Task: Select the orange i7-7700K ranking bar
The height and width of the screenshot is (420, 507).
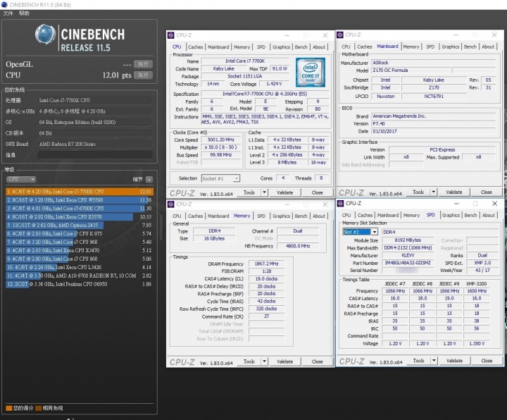Action: 80,192
